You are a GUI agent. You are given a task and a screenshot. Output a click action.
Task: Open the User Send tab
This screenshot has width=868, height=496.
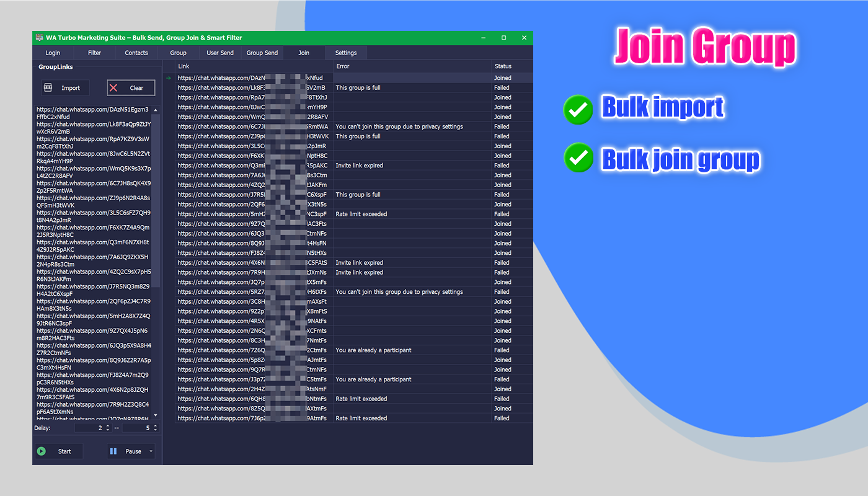[220, 53]
